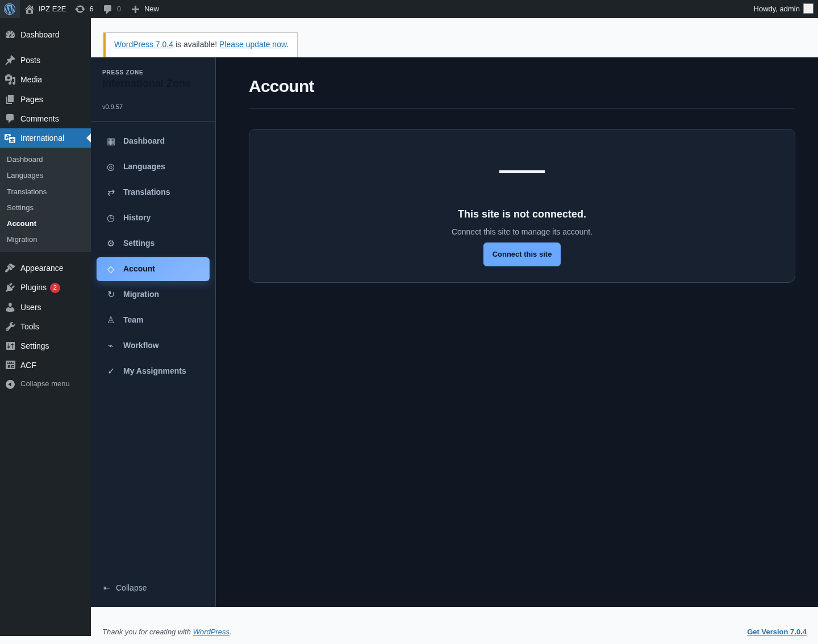Click the My Assignments checkmark icon

(x=111, y=371)
